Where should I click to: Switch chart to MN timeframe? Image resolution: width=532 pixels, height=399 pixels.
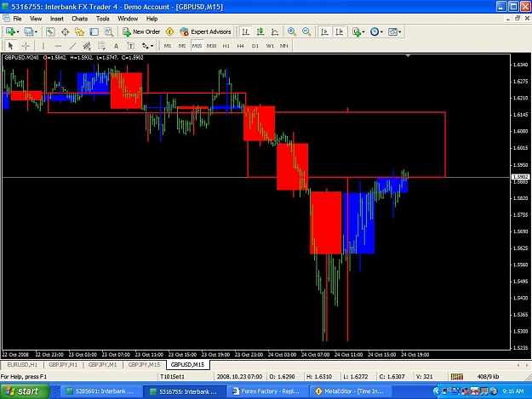284,46
